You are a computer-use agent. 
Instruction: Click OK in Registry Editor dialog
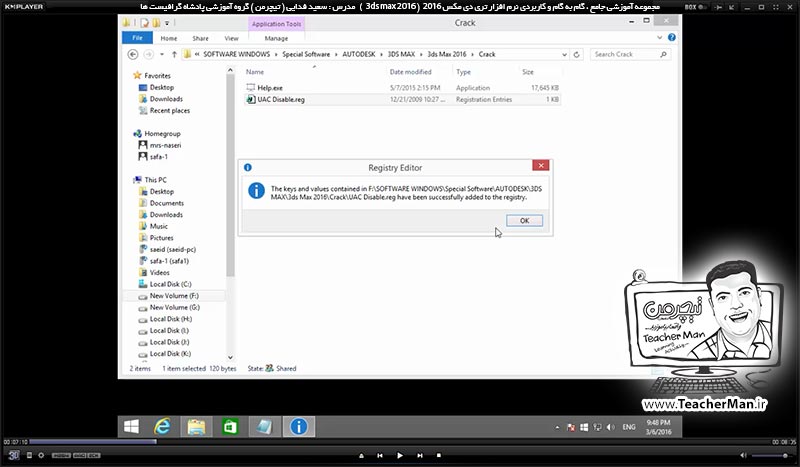[x=524, y=220]
